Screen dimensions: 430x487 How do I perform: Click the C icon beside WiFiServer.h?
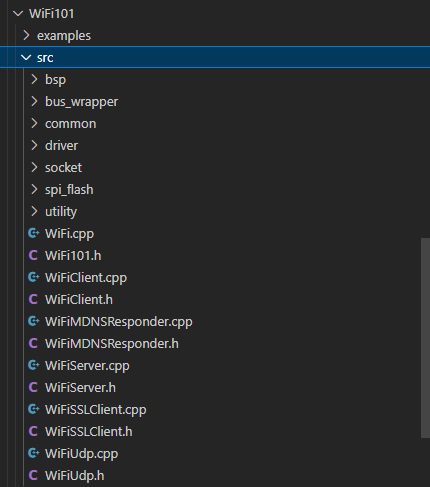[33, 387]
